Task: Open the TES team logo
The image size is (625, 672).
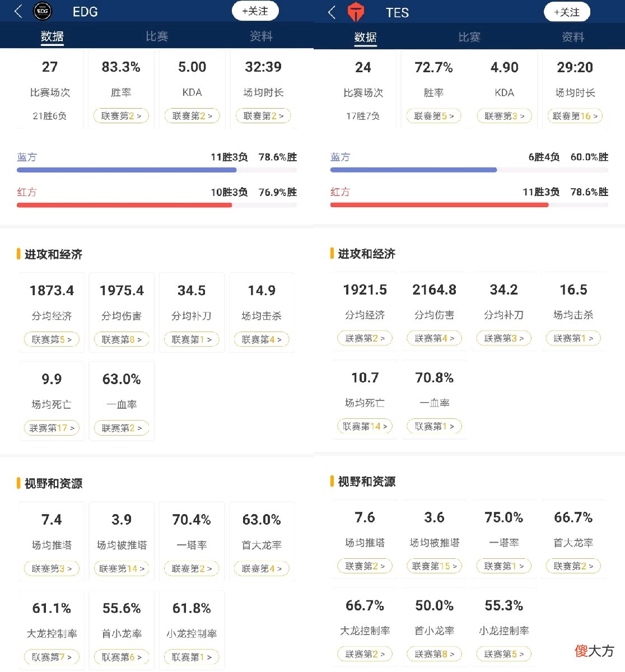Action: (356, 12)
